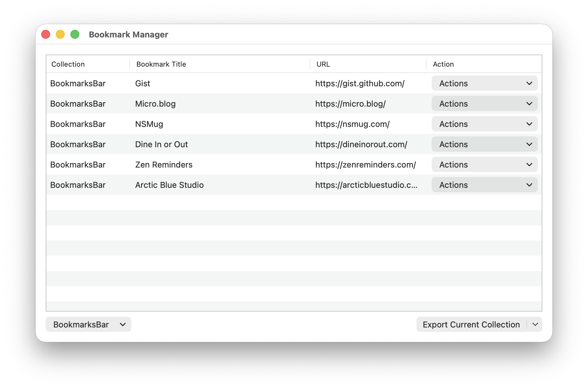Open Actions dropdown for Micro.blog bookmark
The width and height of the screenshot is (588, 389).
pos(484,104)
